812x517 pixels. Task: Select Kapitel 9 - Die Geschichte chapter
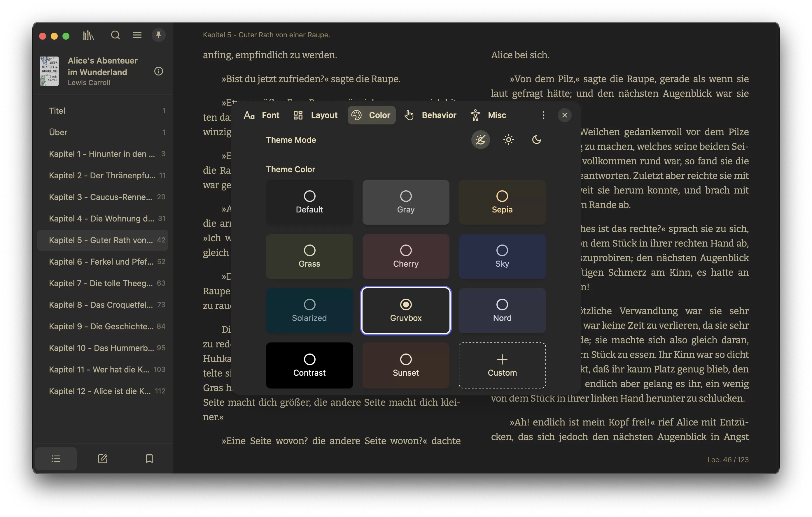101,326
